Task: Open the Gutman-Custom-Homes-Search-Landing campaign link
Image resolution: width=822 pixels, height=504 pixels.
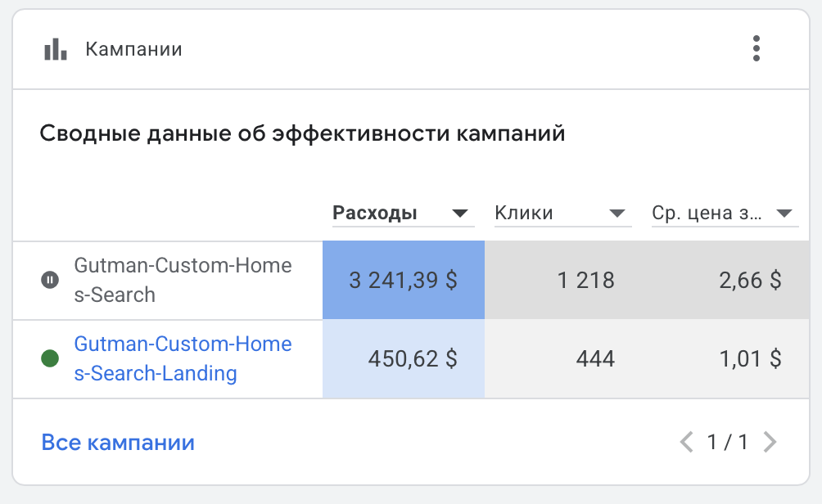Action: [183, 358]
